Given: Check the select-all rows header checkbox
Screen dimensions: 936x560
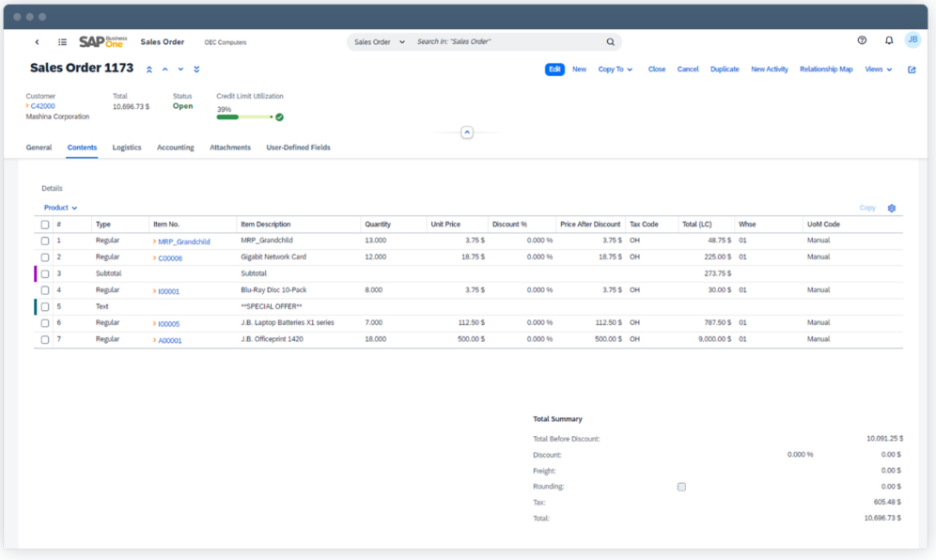Looking at the screenshot, I should tap(45, 225).
